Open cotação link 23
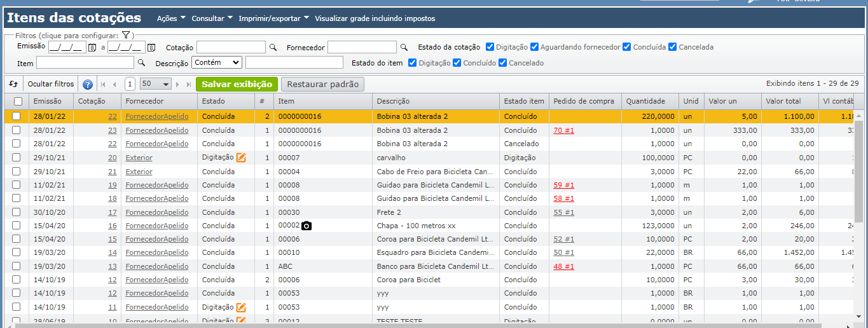The height and width of the screenshot is (328, 868). point(113,130)
